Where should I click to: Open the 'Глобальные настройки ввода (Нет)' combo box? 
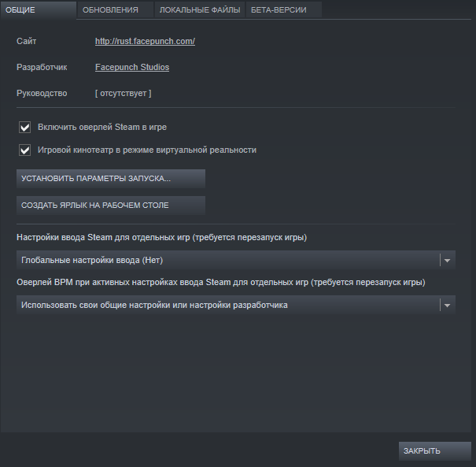[x=236, y=260]
